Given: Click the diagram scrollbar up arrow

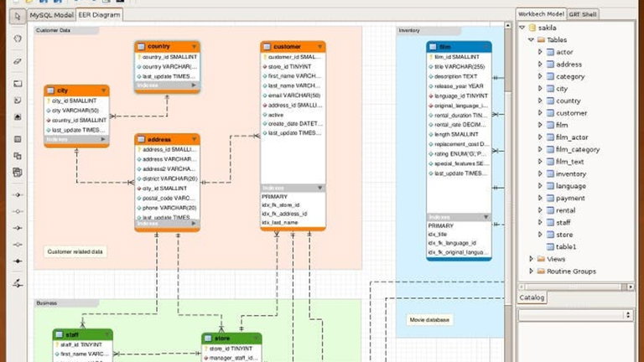Looking at the screenshot, I should 508,25.
